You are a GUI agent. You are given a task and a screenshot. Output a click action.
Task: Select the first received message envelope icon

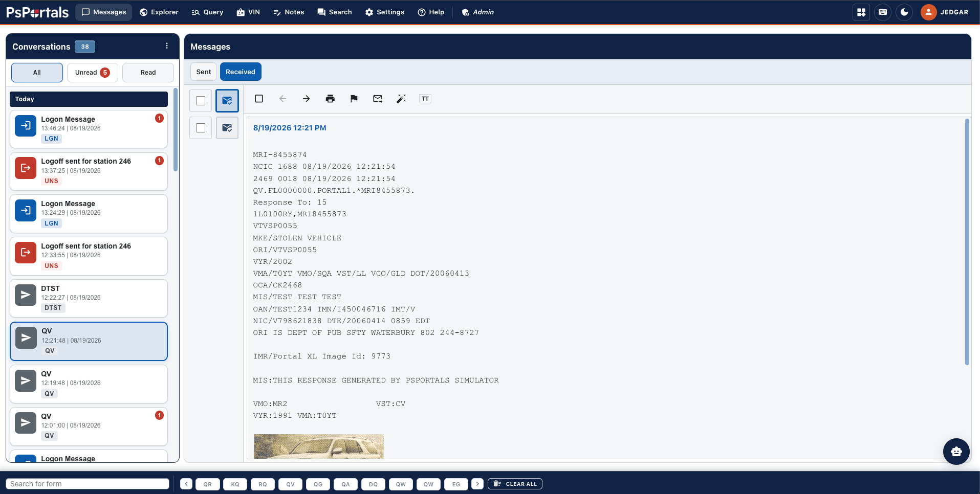[227, 101]
